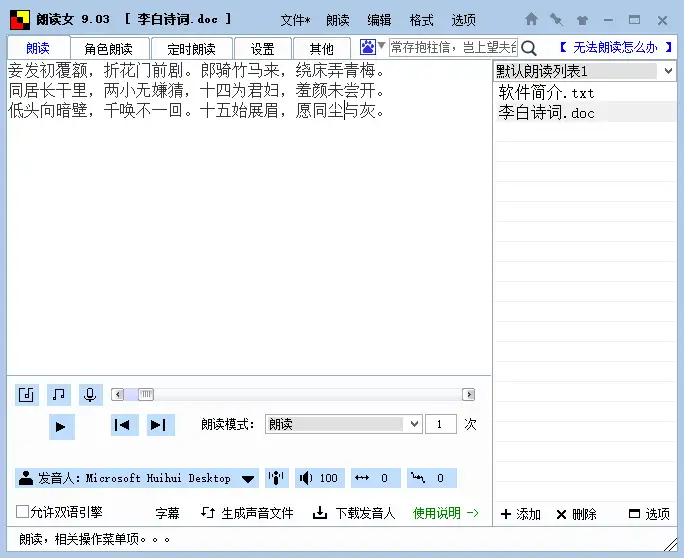Click the volume speaker icon showing 100
The image size is (684, 558).
pyautogui.click(x=320, y=478)
